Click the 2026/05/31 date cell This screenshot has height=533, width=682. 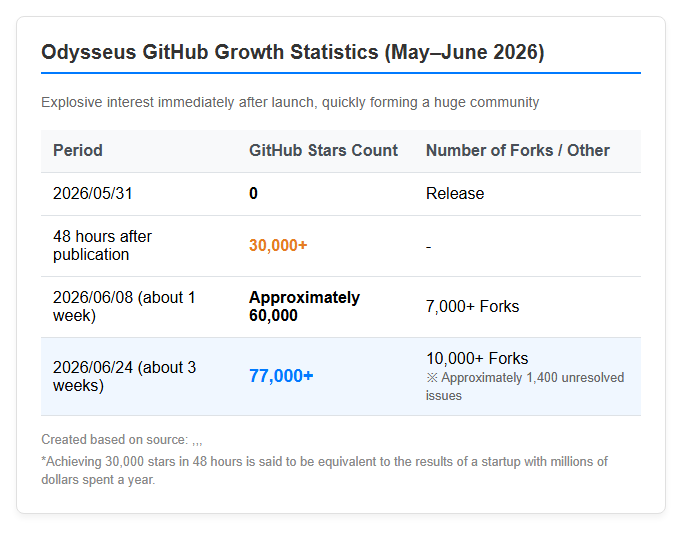click(x=93, y=194)
